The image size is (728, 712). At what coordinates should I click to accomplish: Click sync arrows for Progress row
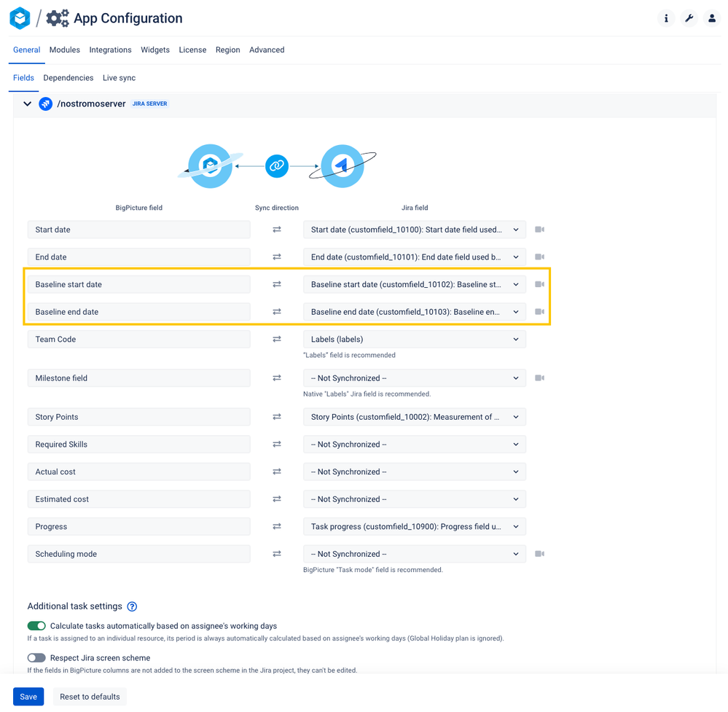[x=277, y=526]
